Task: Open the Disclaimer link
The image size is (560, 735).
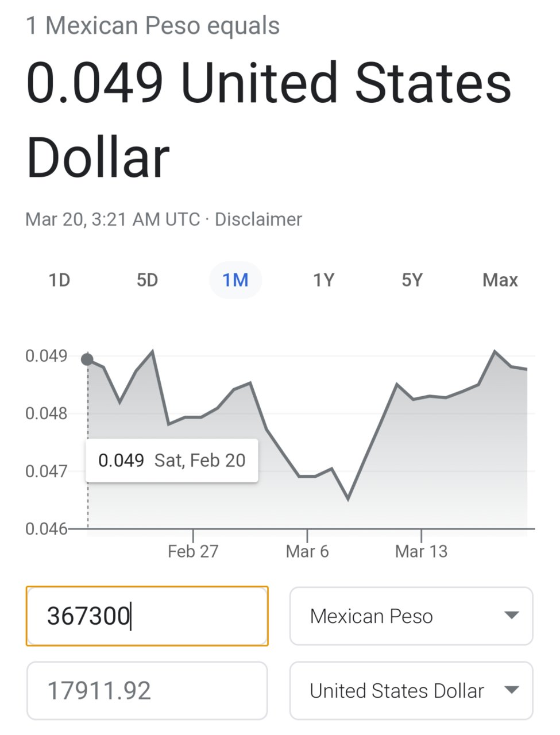Action: click(258, 219)
